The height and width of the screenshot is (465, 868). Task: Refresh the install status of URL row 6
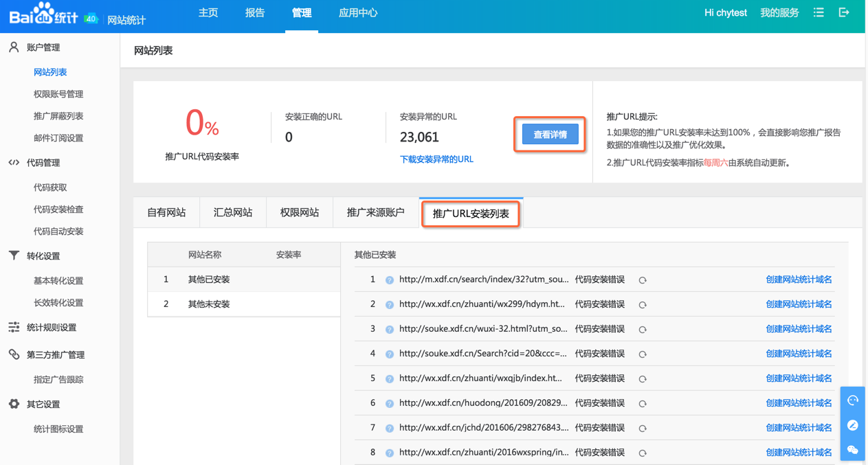click(x=643, y=404)
